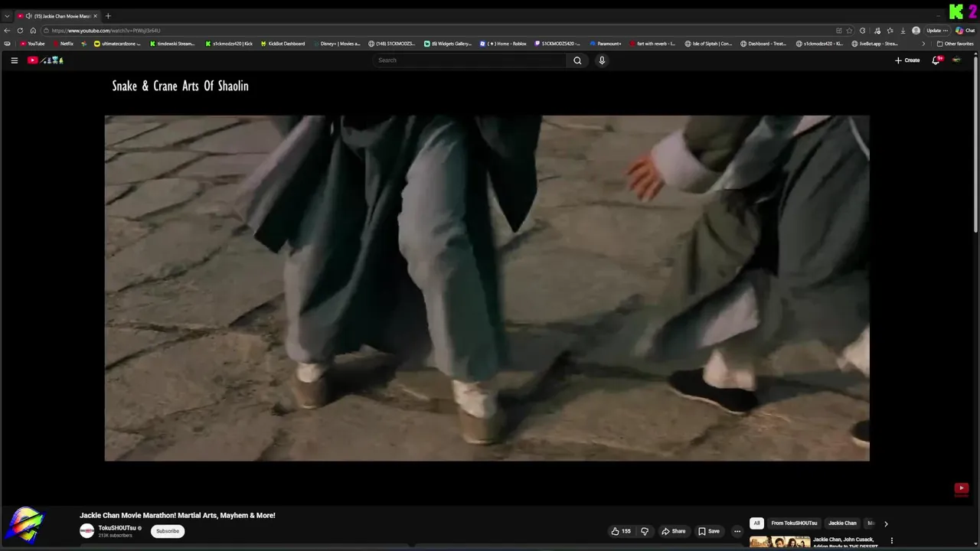Open more actions ellipsis beside Save

tap(737, 531)
